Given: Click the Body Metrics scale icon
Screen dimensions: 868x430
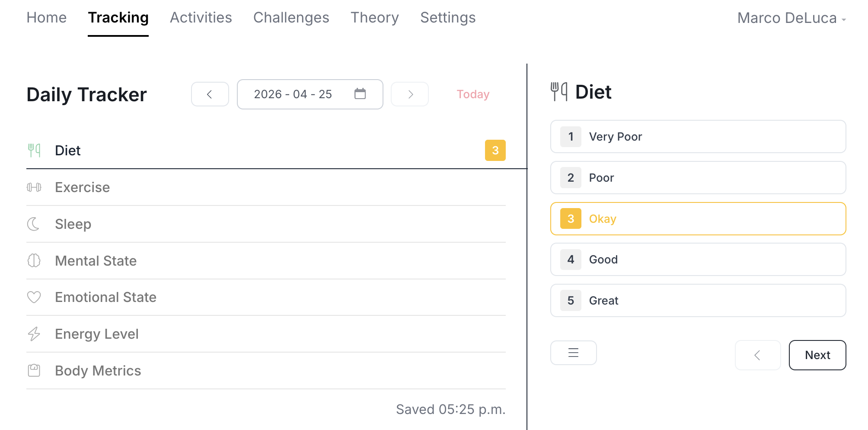Looking at the screenshot, I should coord(35,370).
